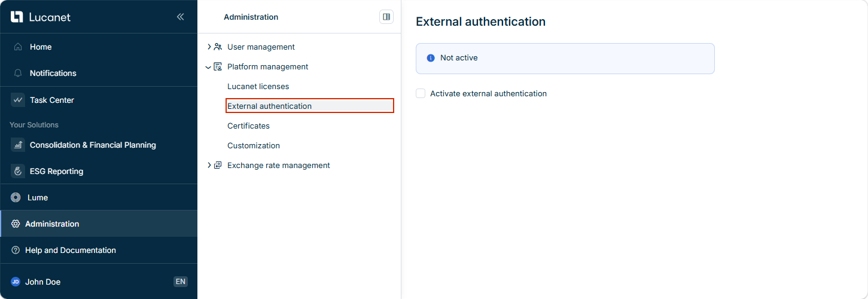Collapse sidebar with double chevron icon
Screen dimensions: 868x299
coord(180,17)
